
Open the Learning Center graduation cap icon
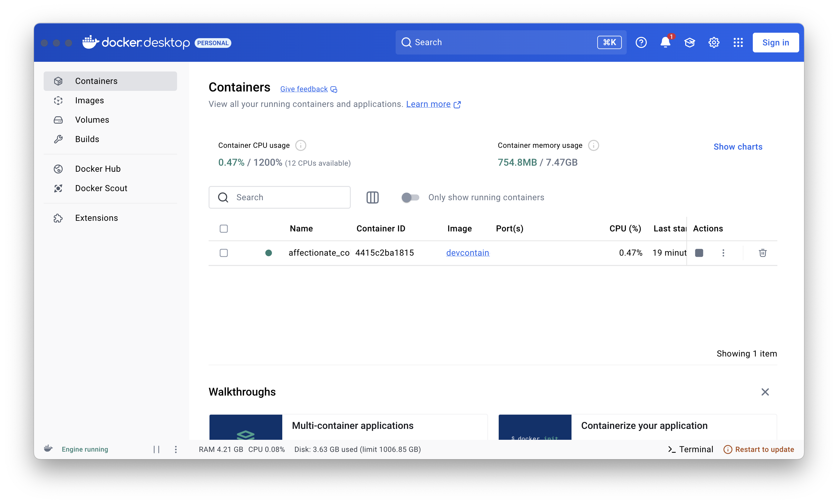(x=690, y=42)
